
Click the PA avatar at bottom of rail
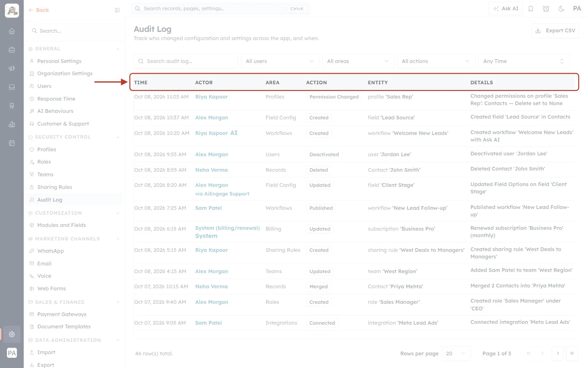[x=12, y=353]
